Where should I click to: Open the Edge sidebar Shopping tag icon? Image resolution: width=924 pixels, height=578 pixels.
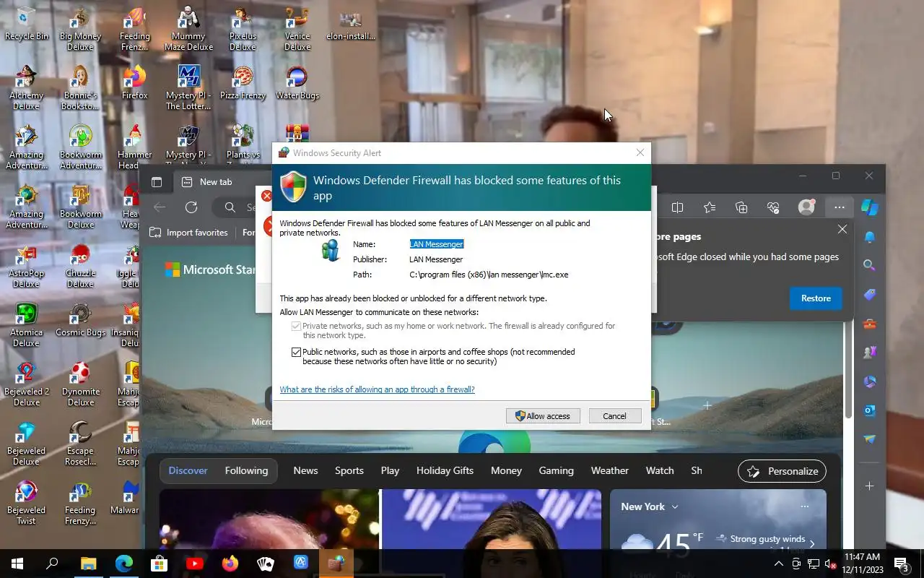click(x=870, y=295)
